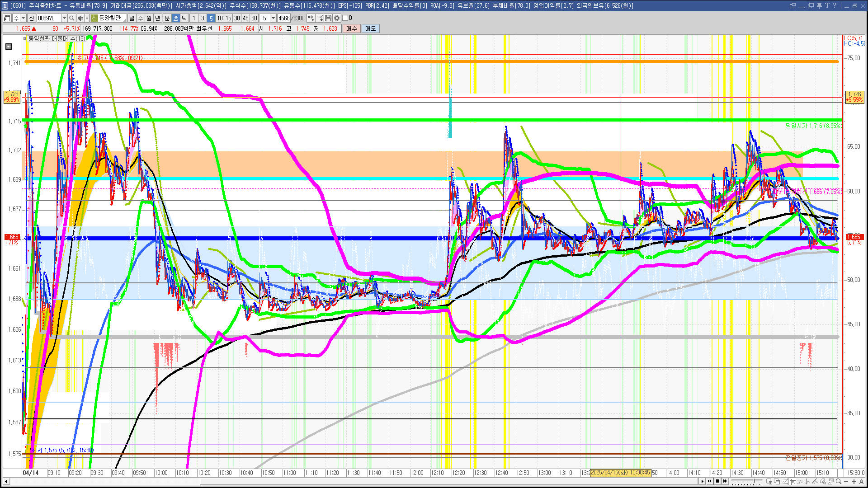Screen dimensions: 868x488
Task: Select the 초 (seconds) chart interval toggle
Action: coord(176,18)
